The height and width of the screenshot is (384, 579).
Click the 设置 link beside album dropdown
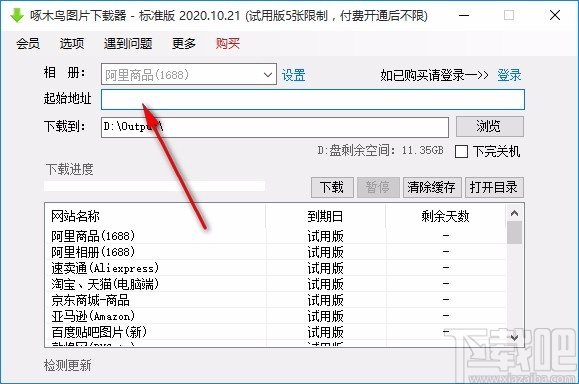[x=294, y=75]
